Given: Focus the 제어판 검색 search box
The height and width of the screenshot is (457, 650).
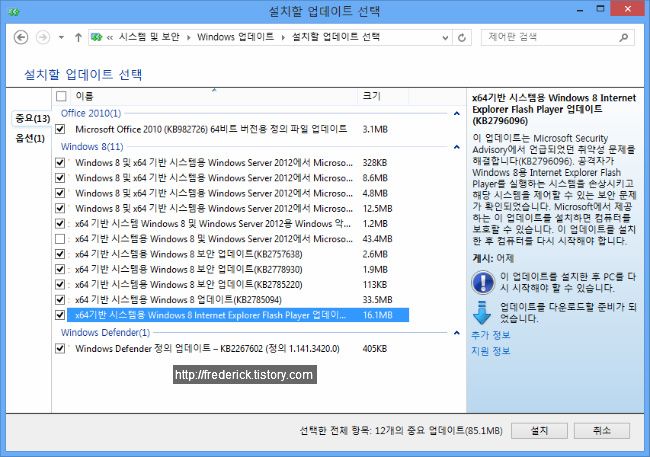Looking at the screenshot, I should pos(558,37).
